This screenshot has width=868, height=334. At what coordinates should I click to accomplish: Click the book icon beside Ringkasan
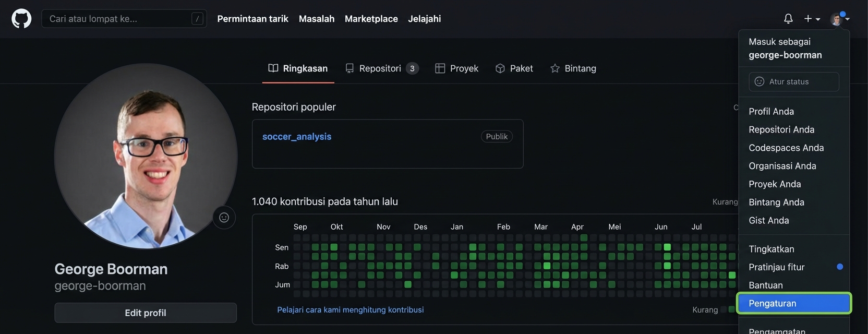[273, 68]
